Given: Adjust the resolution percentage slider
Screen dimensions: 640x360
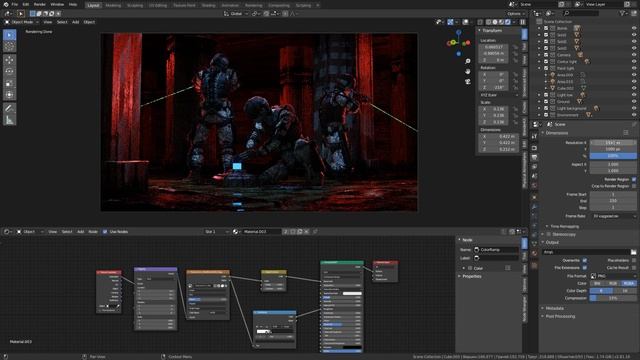Looking at the screenshot, I should pyautogui.click(x=613, y=156).
